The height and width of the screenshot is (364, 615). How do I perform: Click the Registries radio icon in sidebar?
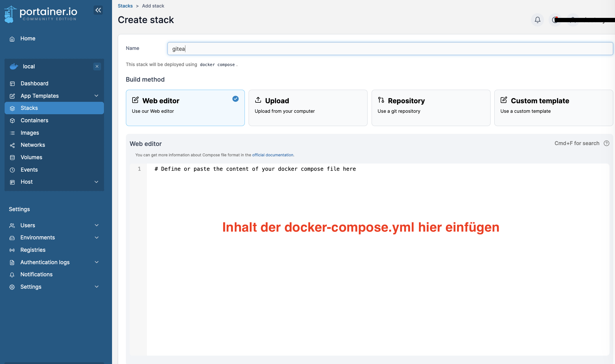click(12, 250)
